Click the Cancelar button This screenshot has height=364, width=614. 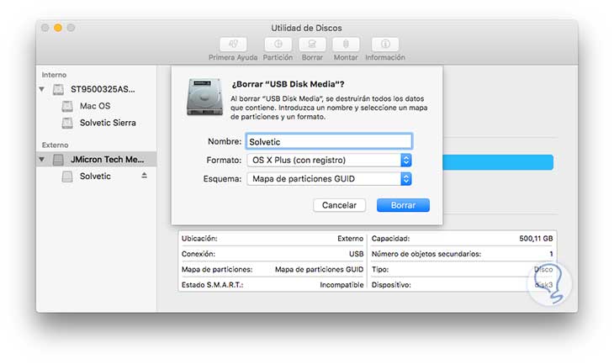339,205
